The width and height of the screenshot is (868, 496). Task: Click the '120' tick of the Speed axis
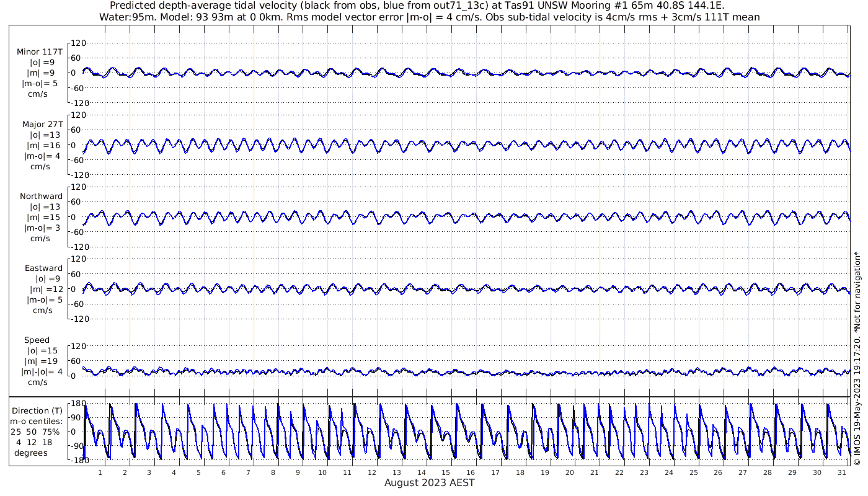[77, 346]
